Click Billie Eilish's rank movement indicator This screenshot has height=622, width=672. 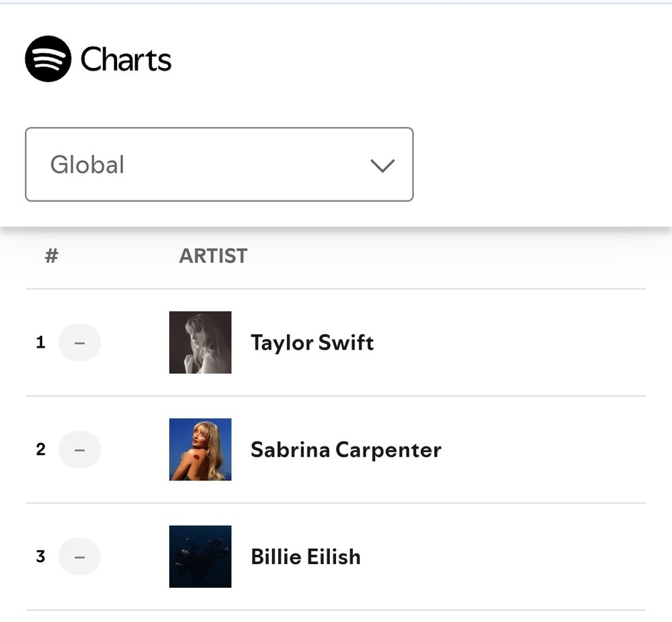[x=79, y=557]
